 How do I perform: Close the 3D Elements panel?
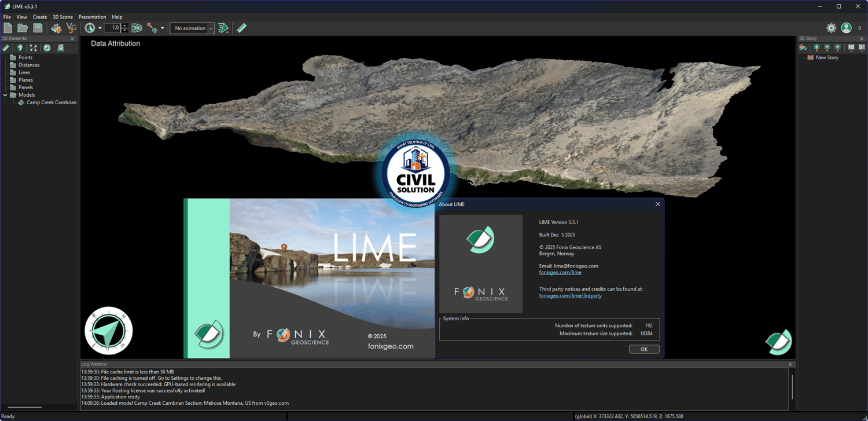pyautogui.click(x=72, y=39)
